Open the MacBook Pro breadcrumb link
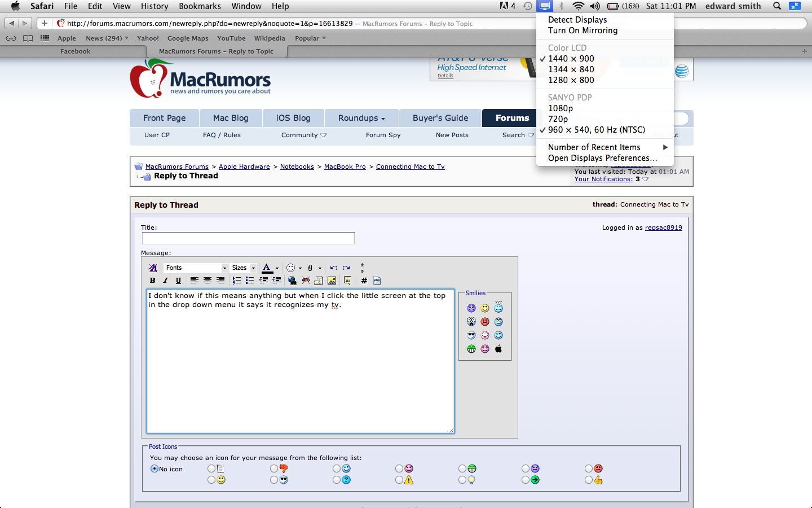This screenshot has width=812, height=508. tap(345, 167)
